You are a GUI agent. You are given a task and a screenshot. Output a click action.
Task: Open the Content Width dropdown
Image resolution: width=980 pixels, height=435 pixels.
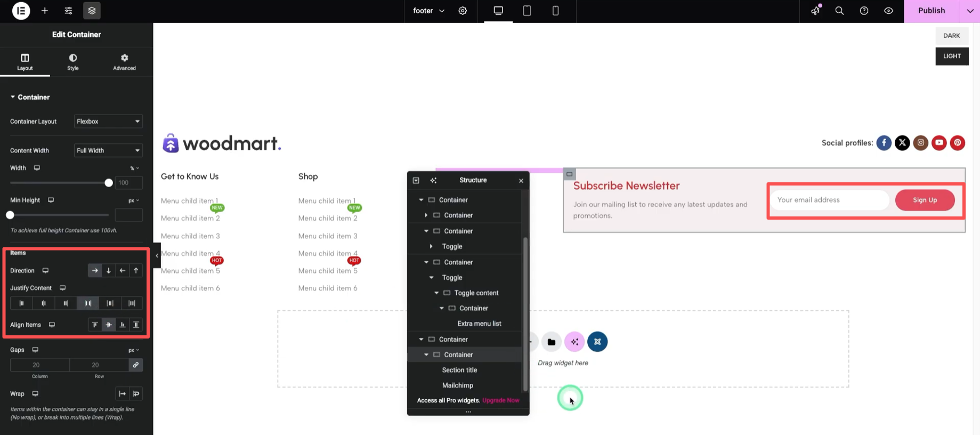[x=108, y=150]
